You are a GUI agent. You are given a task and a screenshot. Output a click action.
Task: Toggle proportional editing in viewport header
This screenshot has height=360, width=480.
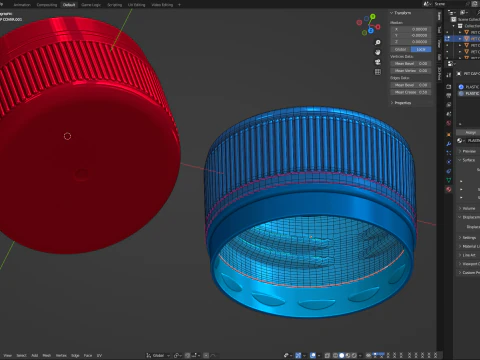point(206,355)
